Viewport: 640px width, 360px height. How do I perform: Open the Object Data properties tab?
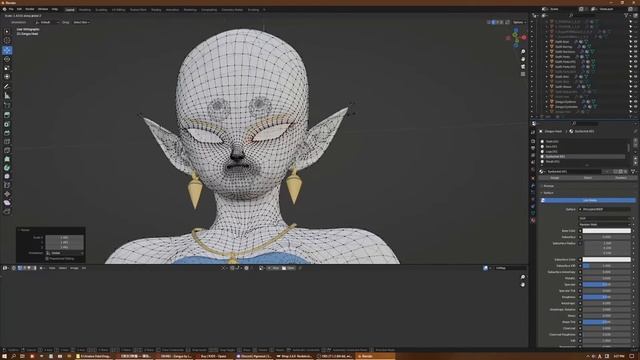point(533,213)
